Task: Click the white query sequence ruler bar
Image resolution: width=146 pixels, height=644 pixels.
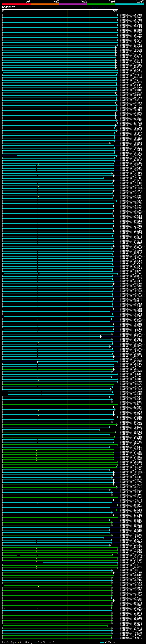Action: [x=60, y=9]
